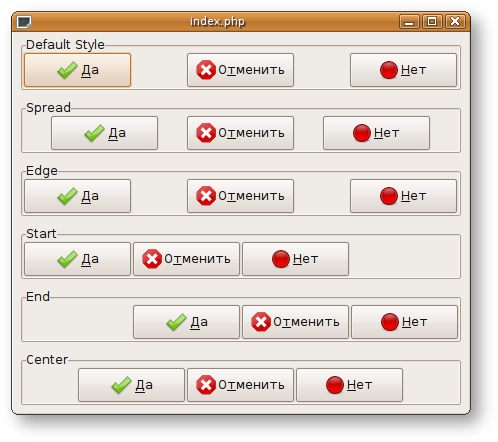Click the green checkmark icon in Center group

(x=121, y=385)
